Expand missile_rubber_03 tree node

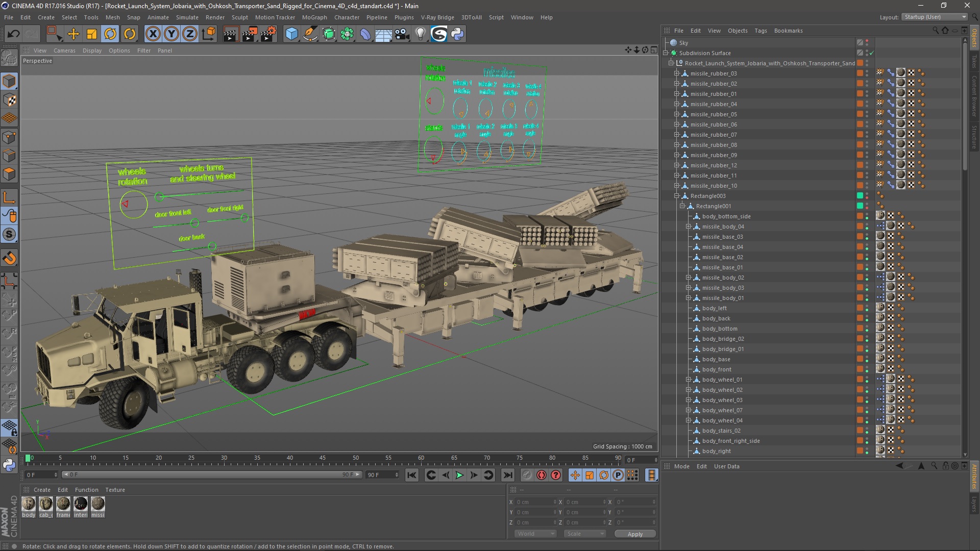tap(677, 73)
